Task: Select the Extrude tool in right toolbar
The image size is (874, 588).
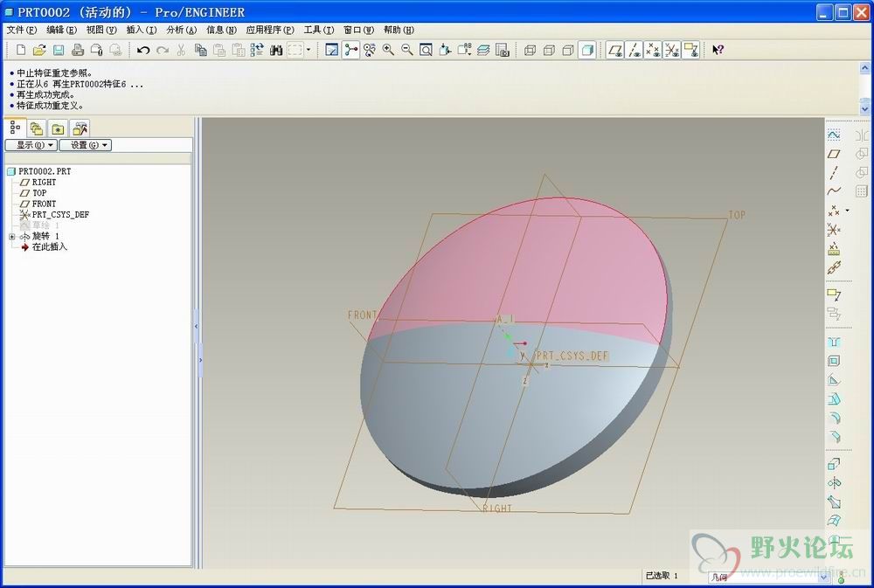Action: [834, 464]
